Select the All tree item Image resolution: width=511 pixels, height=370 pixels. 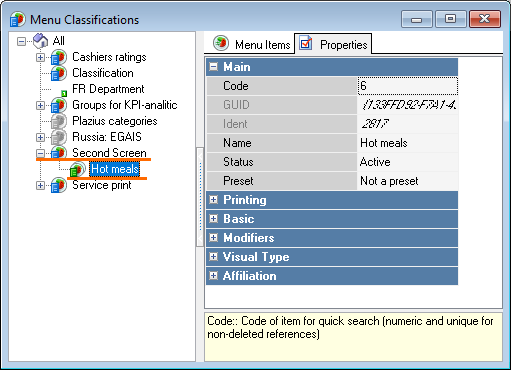(x=59, y=41)
